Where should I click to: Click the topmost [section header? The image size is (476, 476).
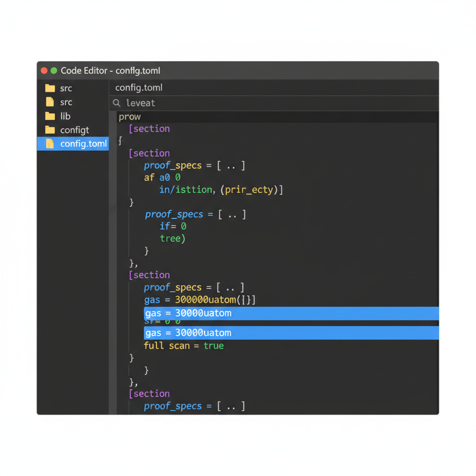coord(149,128)
